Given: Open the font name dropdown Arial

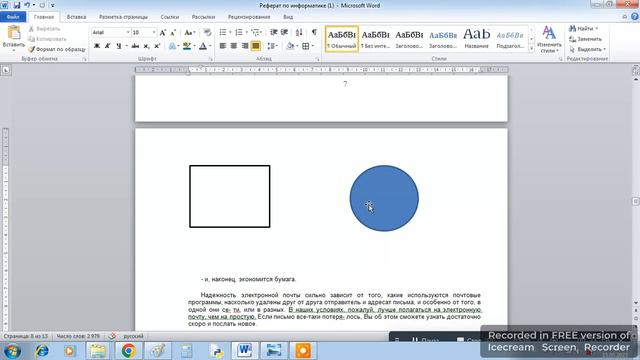Looking at the screenshot, I should point(128,33).
